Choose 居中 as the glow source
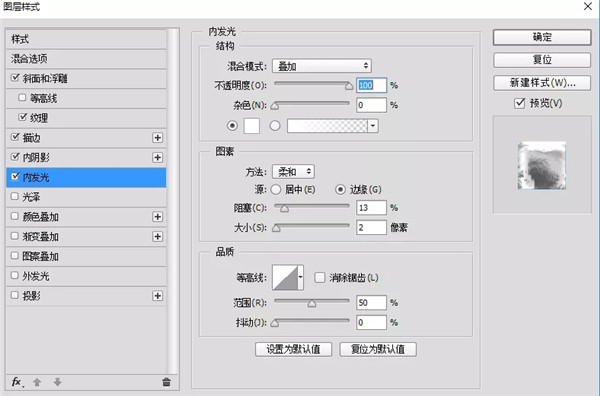This screenshot has height=396, width=600. [x=276, y=189]
